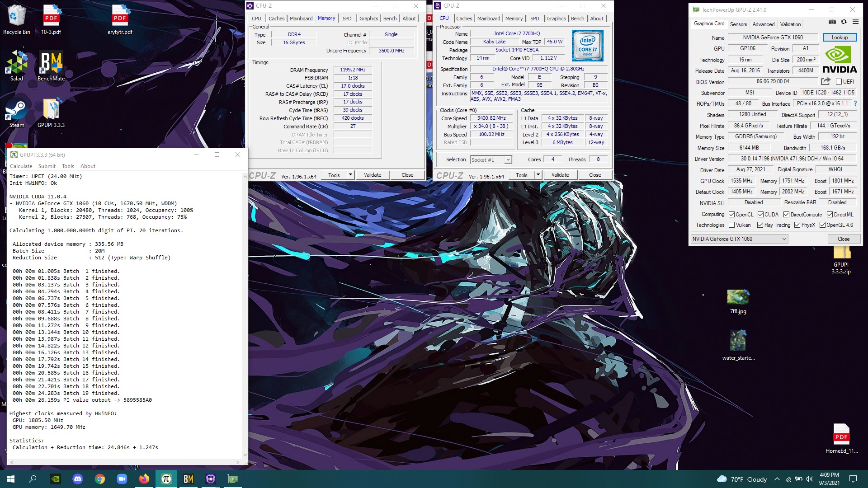Screen dimensions: 868x488
Task: Click the Lookup button in GPU-Z
Action: click(x=840, y=38)
